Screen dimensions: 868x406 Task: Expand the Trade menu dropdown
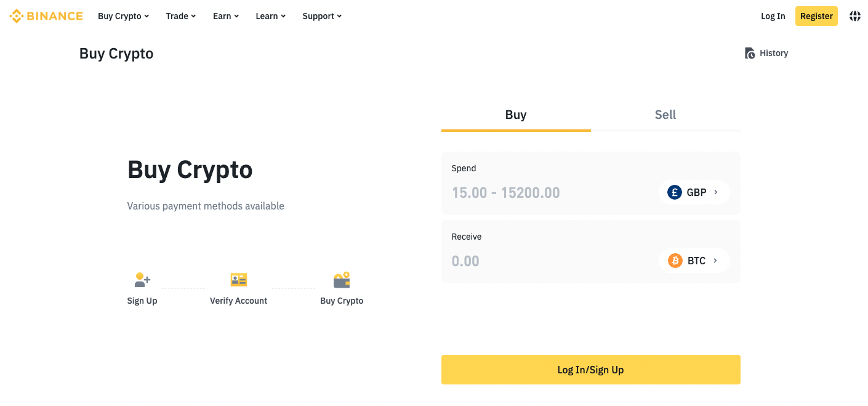(x=180, y=16)
